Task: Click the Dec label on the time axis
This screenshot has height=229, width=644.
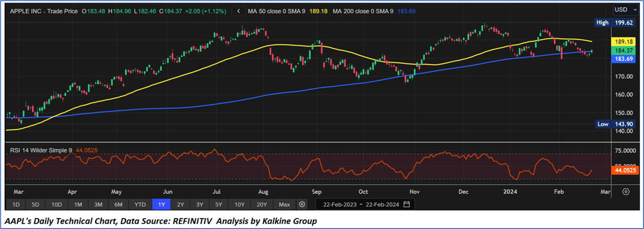Action: click(464, 192)
